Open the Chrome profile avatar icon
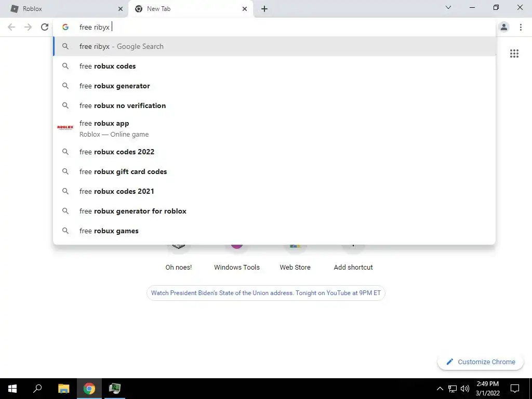532x399 pixels. click(x=504, y=27)
